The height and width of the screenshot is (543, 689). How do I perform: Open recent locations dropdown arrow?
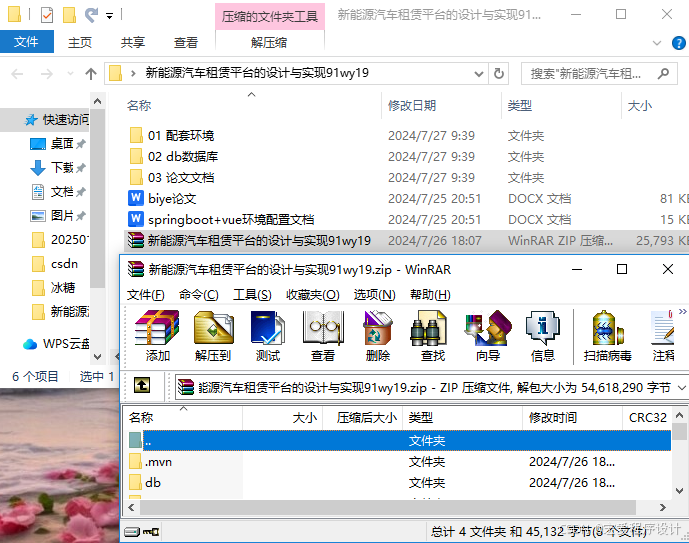click(x=70, y=73)
